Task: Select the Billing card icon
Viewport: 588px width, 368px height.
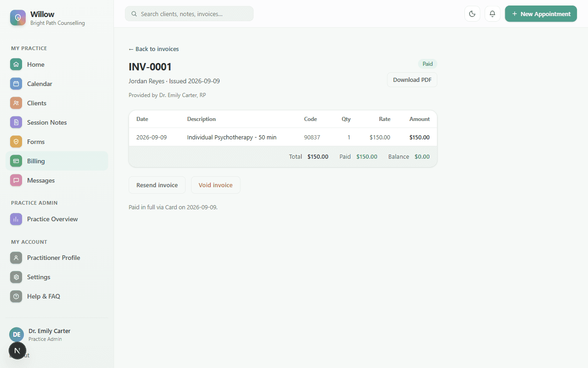Action: (16, 161)
